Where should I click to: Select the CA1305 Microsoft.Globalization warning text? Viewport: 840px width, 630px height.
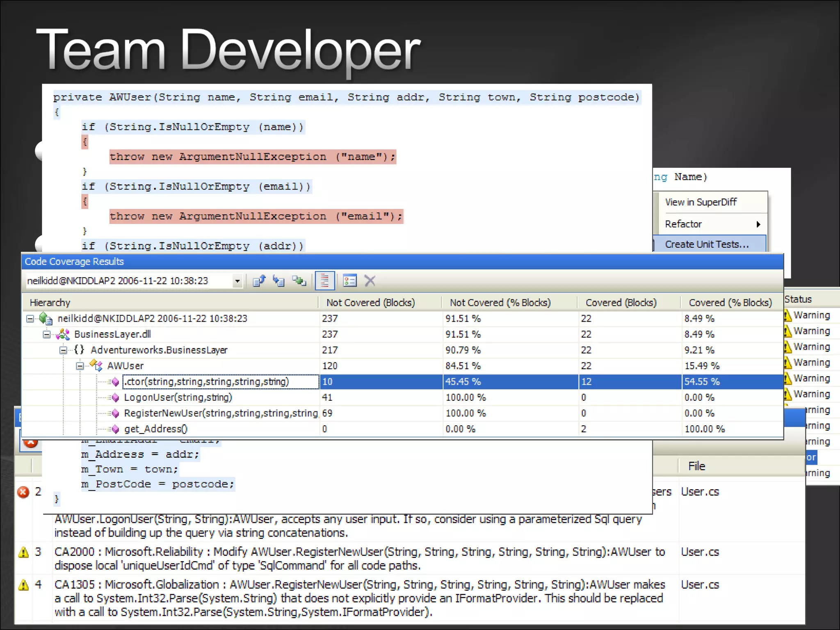pos(360,598)
